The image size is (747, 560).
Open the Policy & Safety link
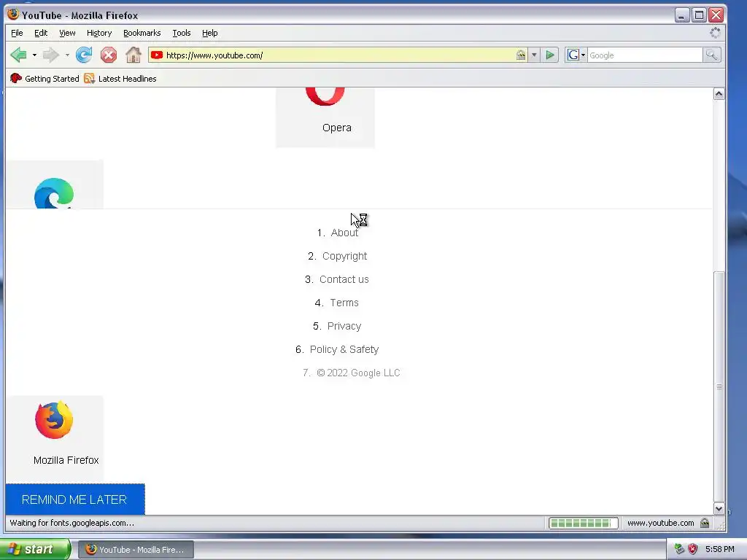coord(344,349)
